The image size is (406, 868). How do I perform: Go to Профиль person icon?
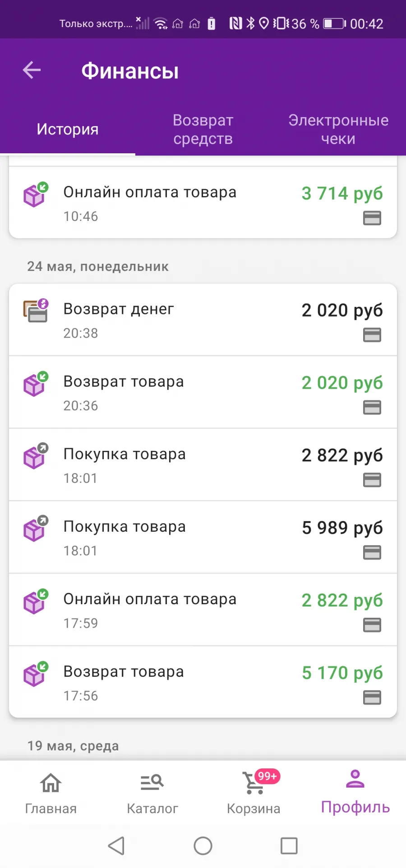(x=355, y=779)
